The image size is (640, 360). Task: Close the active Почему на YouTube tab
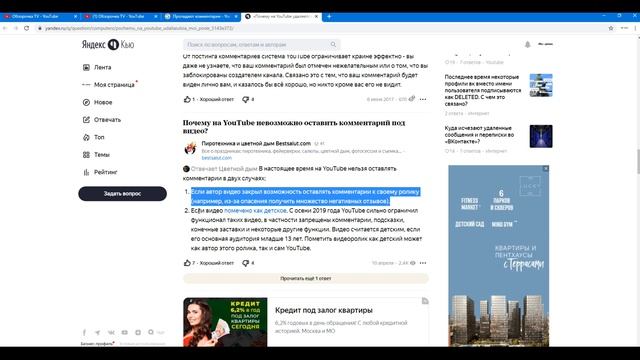coord(316,16)
